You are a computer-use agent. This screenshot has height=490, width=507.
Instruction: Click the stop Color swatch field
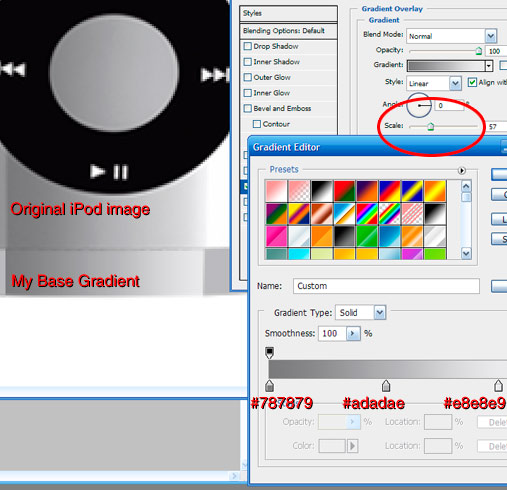point(332,446)
